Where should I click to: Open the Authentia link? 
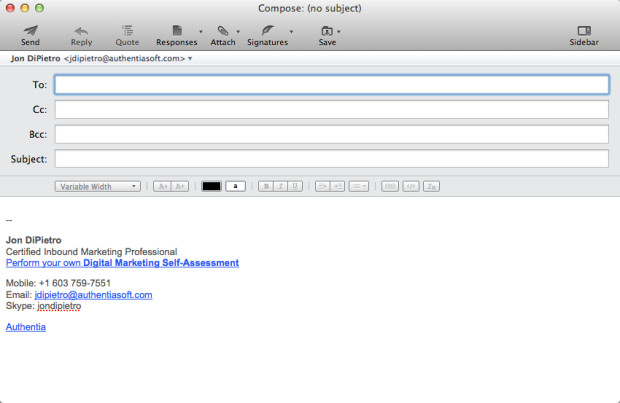(26, 327)
